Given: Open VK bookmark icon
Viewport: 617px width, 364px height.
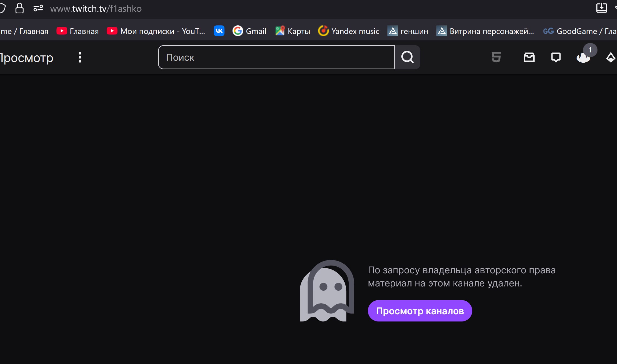Looking at the screenshot, I should coord(219,31).
